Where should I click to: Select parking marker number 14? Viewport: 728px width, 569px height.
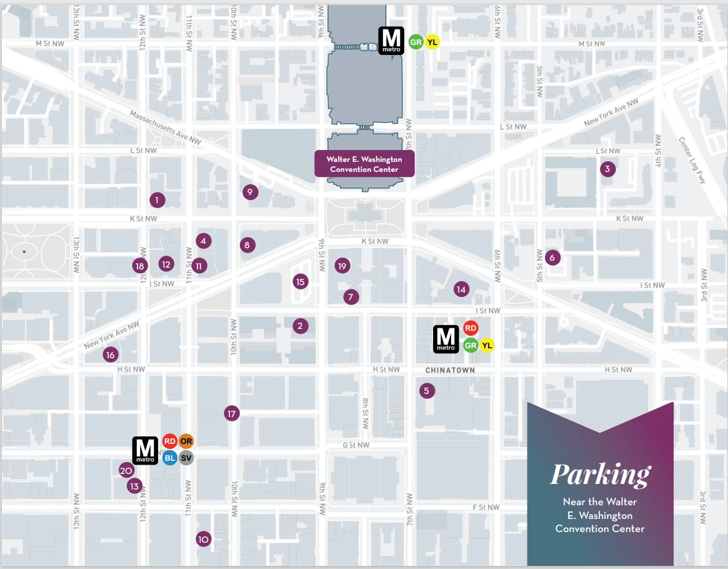(x=461, y=289)
